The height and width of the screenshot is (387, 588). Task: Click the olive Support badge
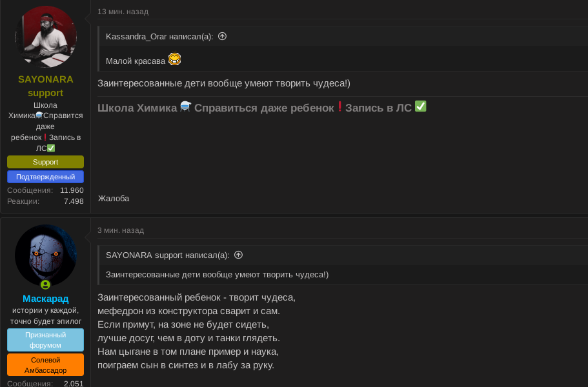(x=46, y=162)
